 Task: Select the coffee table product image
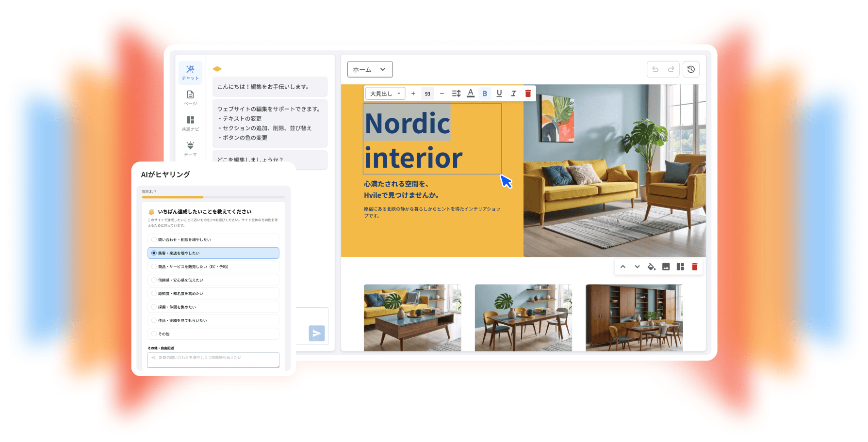pyautogui.click(x=412, y=318)
